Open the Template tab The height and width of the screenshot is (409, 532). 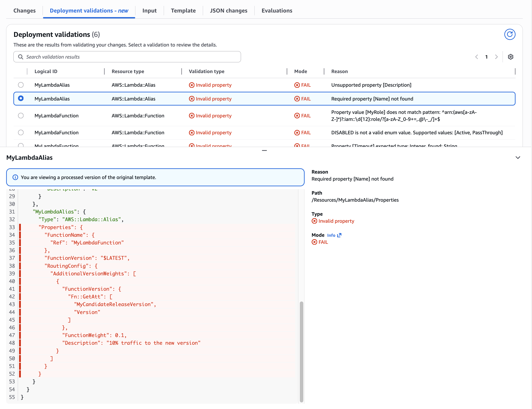pyautogui.click(x=183, y=11)
